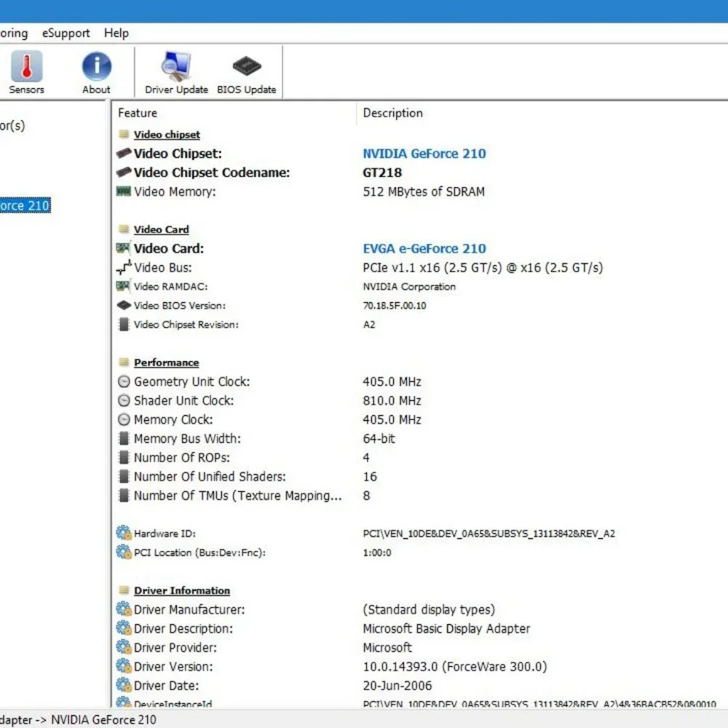
Task: Click the Video Chipset Codename icon
Action: click(124, 173)
